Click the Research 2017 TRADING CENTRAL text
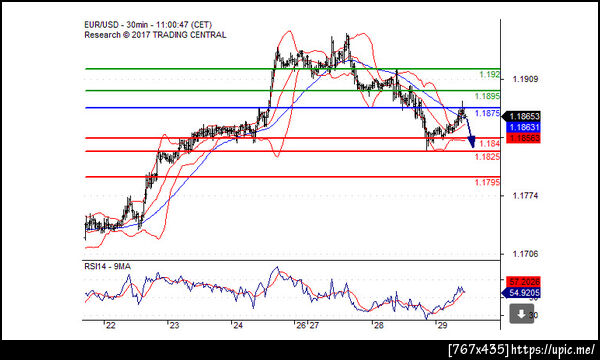Image resolution: width=600 pixels, height=360 pixels. point(155,35)
